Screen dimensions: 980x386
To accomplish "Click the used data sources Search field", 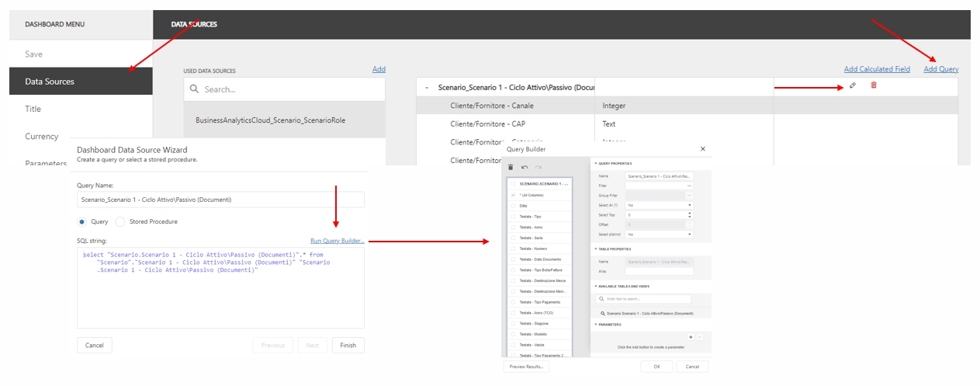I will click(284, 89).
